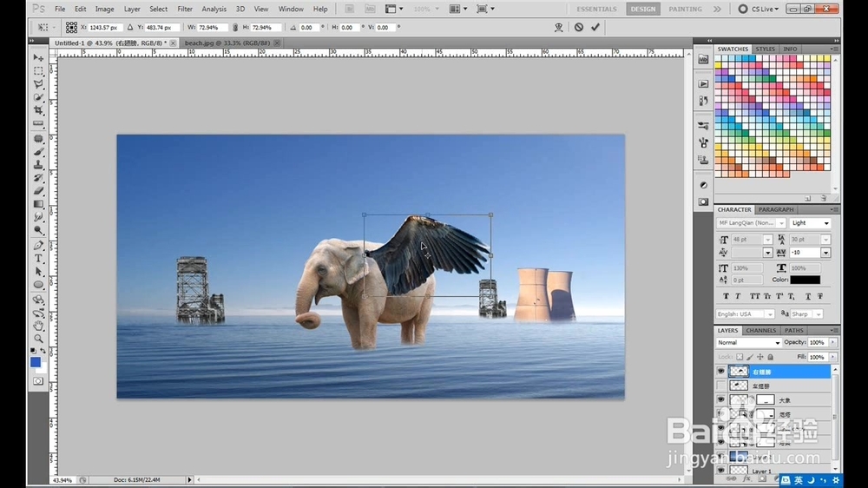
Task: Select the Ellipse shape tool
Action: pyautogui.click(x=38, y=286)
